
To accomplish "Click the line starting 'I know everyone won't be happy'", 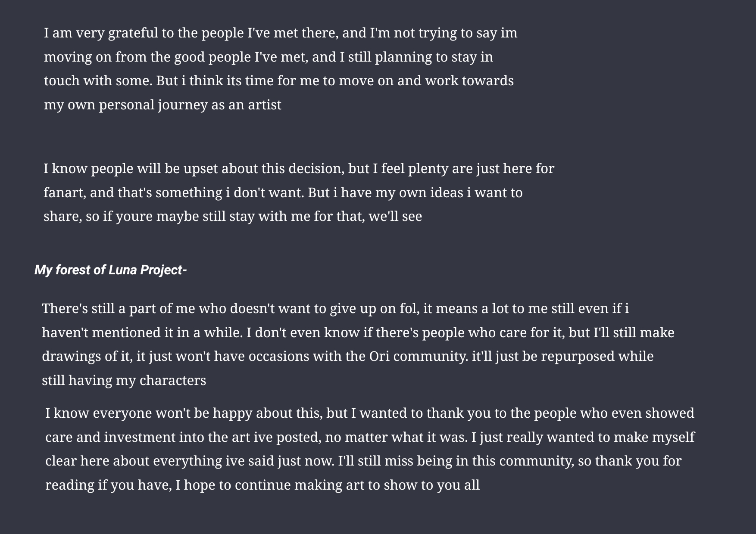I will click(369, 413).
